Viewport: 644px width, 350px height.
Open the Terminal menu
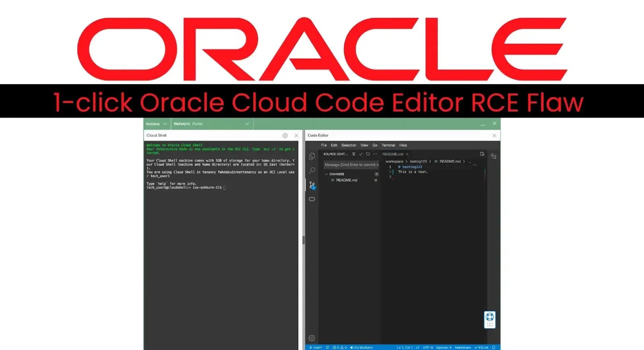click(388, 145)
